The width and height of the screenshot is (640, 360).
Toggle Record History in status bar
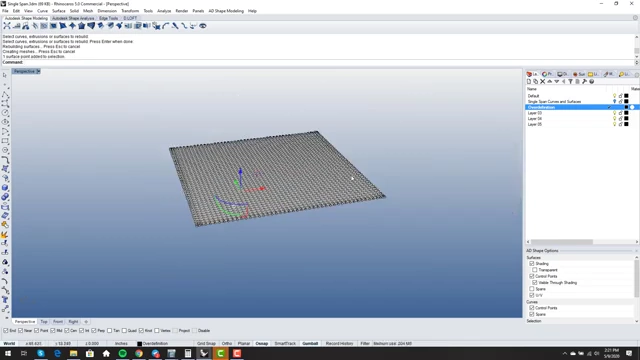[x=340, y=344]
